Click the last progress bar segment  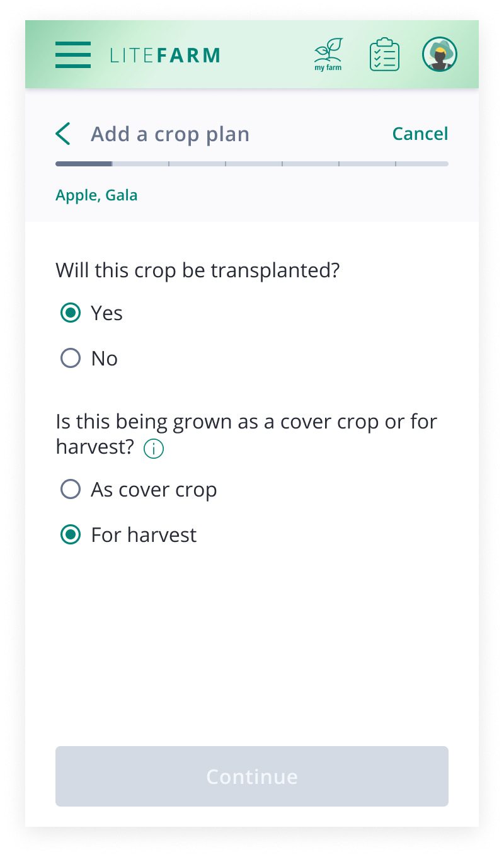pyautogui.click(x=422, y=164)
